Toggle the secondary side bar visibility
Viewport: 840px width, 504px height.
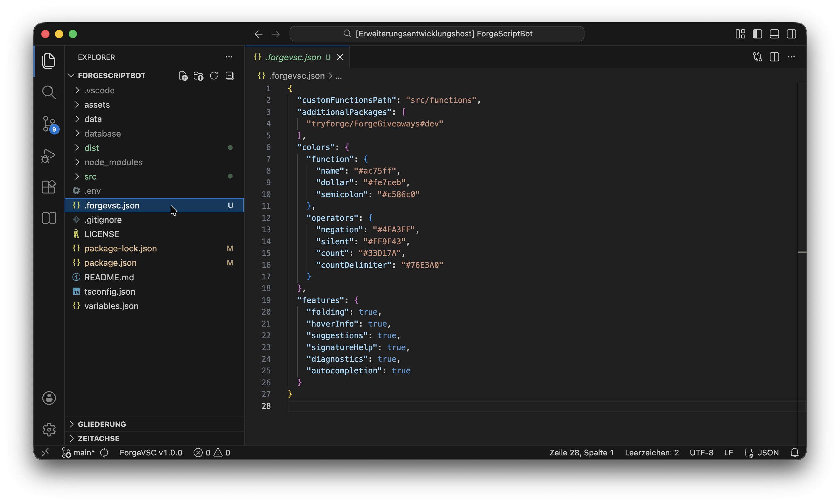pyautogui.click(x=791, y=34)
